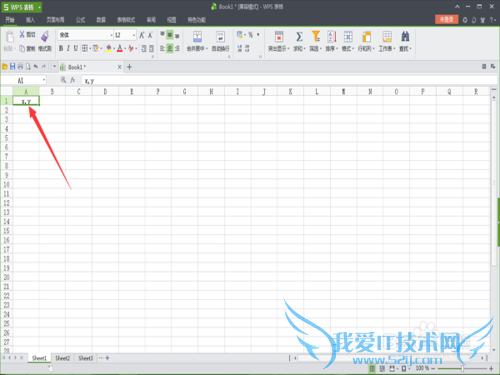Image resolution: width=500 pixels, height=375 pixels.
Task: Expand the Name Box dropdown for A1
Action: [x=44, y=80]
